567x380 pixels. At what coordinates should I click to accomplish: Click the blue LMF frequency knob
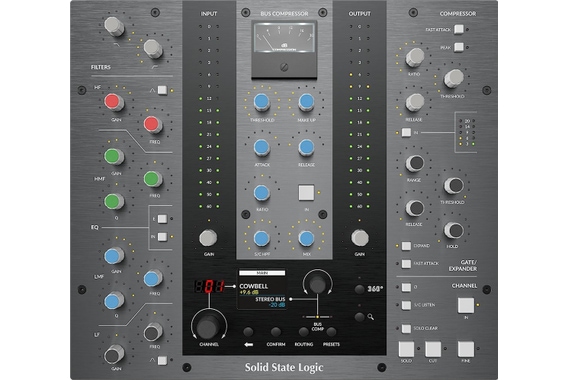pyautogui.click(x=153, y=278)
